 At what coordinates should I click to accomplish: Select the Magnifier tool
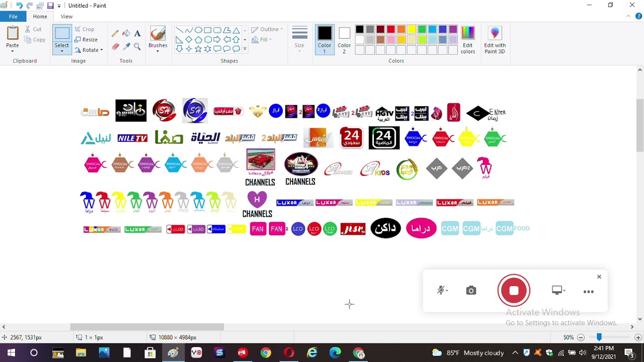[x=137, y=46]
